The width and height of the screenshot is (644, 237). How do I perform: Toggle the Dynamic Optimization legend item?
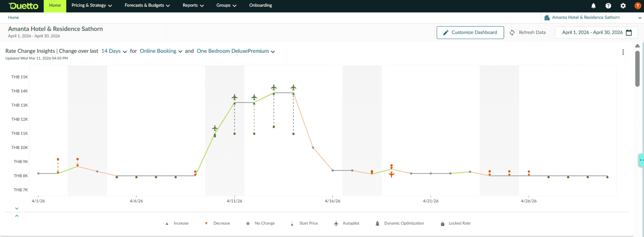pos(399,223)
